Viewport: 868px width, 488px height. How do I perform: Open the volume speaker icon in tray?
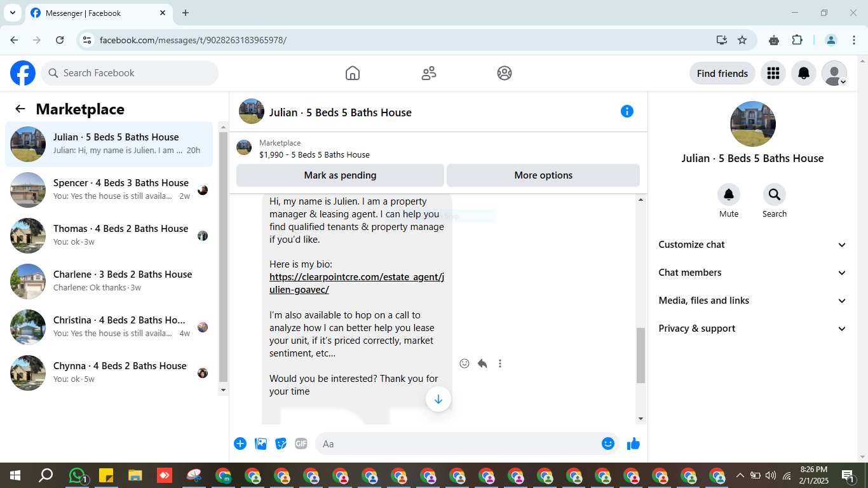click(x=771, y=475)
